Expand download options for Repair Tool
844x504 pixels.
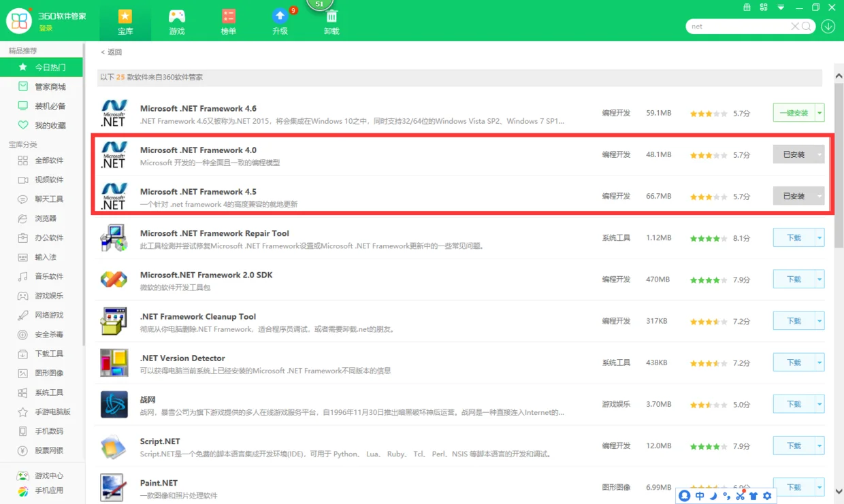click(x=820, y=238)
